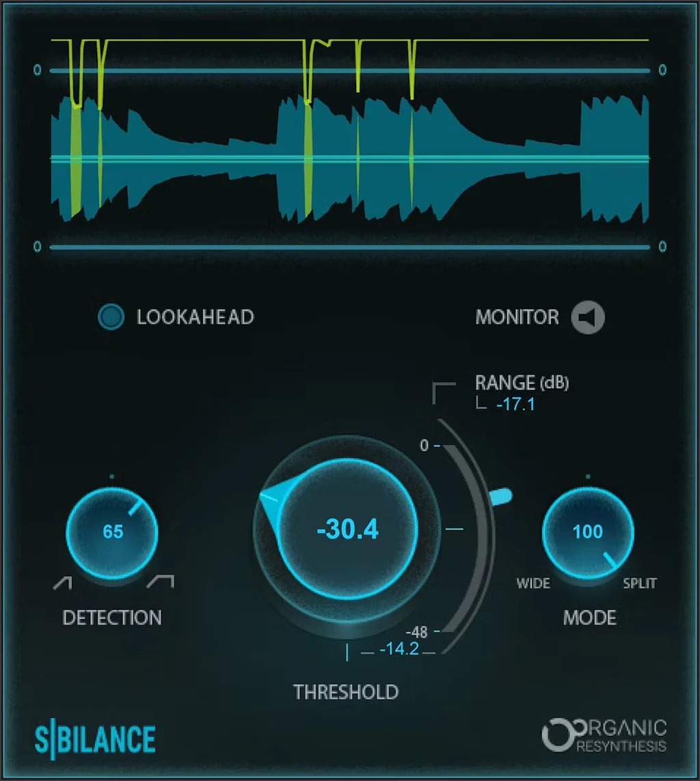Click the Sibilance logo
The height and width of the screenshot is (781, 700).
pyautogui.click(x=96, y=739)
